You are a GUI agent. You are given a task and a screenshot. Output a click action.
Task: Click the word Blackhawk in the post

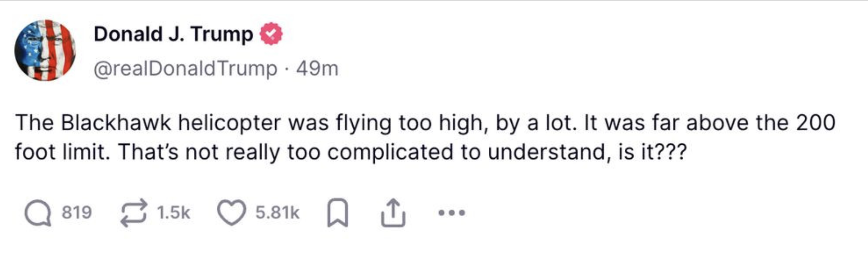point(116,122)
